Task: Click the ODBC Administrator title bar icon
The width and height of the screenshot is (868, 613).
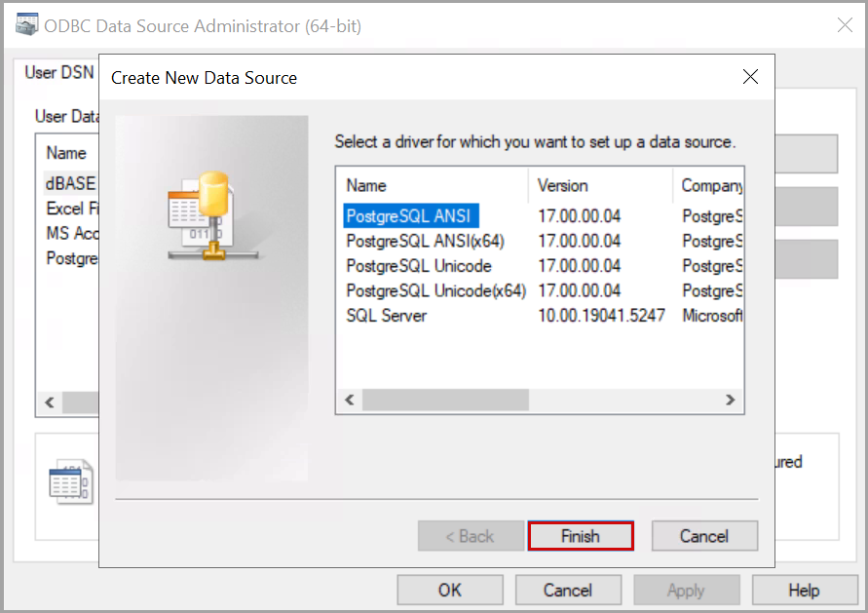Action: (x=26, y=26)
